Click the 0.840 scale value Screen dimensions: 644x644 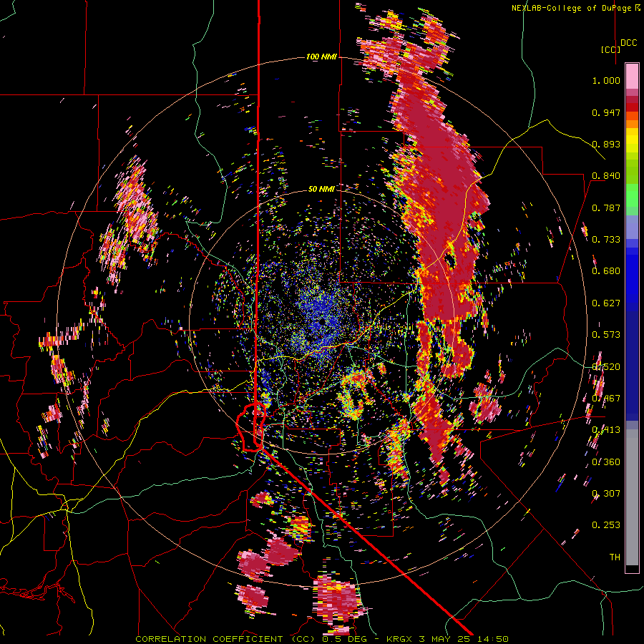click(x=606, y=176)
